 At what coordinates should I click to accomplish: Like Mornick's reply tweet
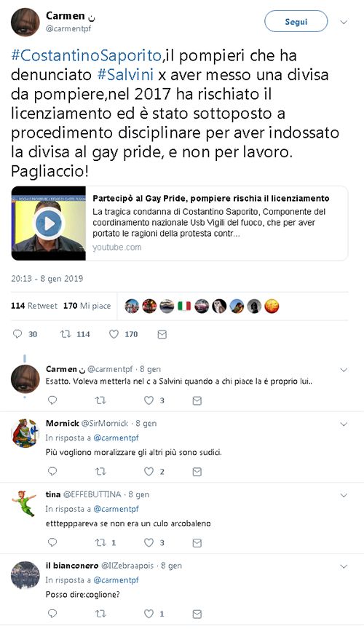point(149,471)
